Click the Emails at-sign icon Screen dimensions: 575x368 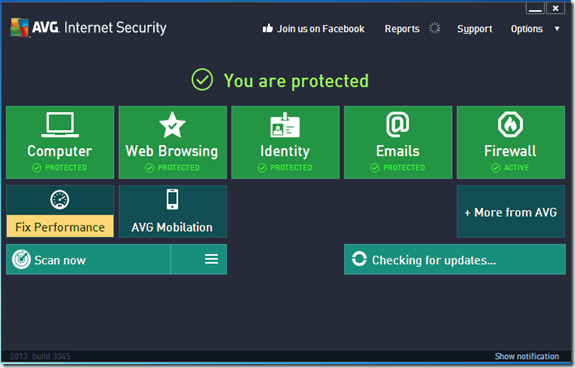coord(398,125)
